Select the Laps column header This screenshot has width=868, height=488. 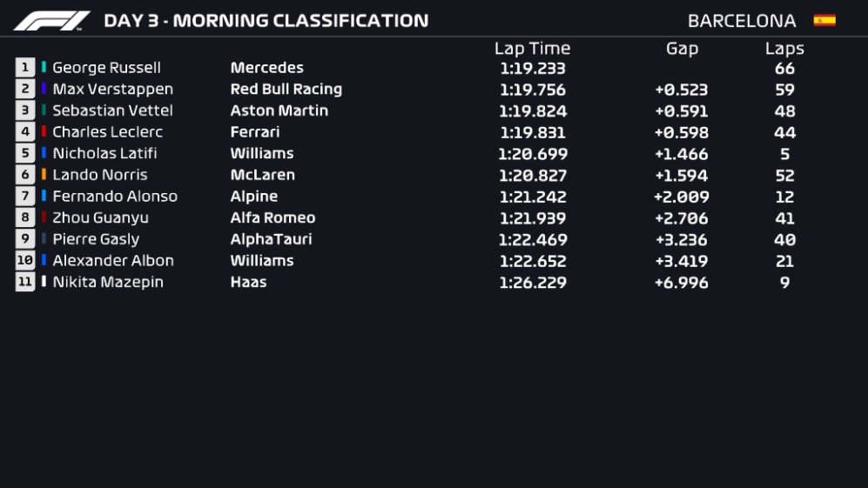click(784, 49)
